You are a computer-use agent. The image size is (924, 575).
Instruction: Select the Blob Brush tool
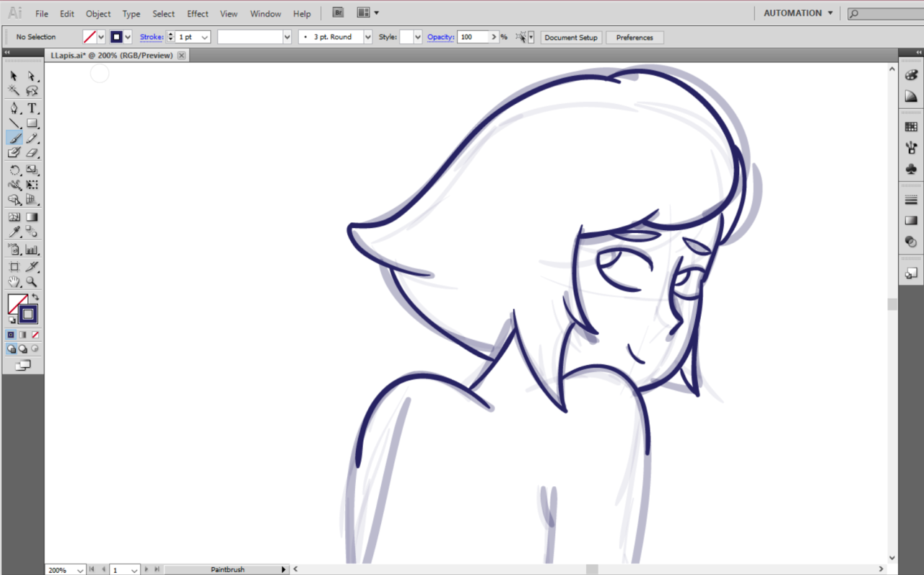coord(14,153)
